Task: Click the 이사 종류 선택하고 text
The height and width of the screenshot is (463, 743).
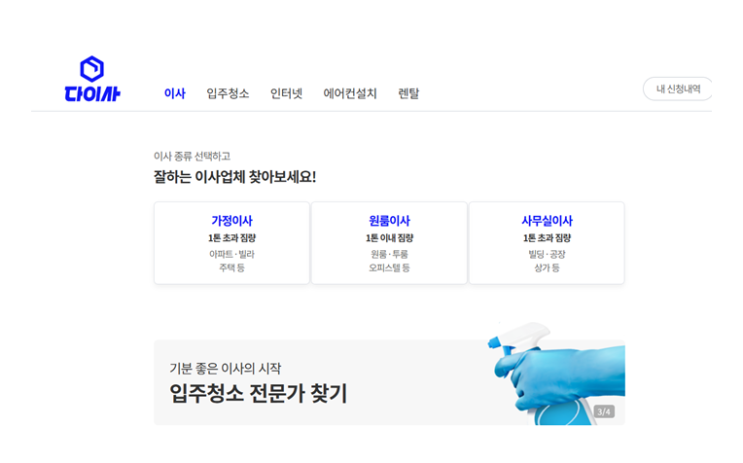Action: 192,156
